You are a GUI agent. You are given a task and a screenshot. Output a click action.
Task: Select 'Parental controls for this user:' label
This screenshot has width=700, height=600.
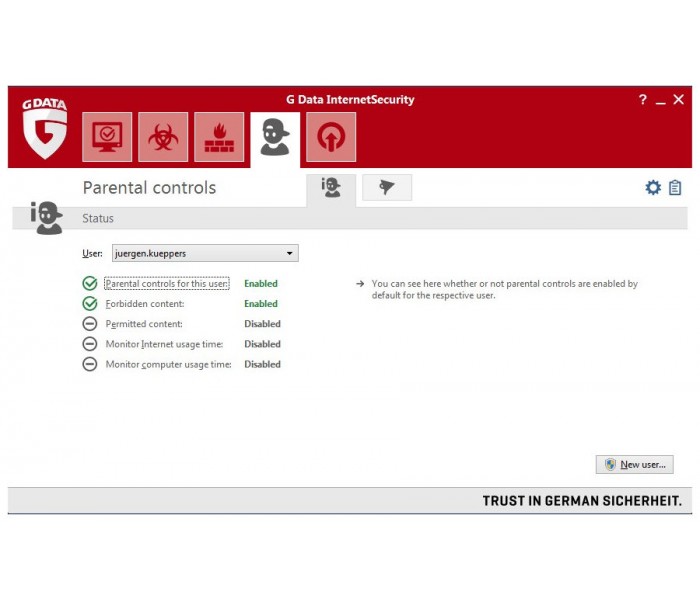(167, 283)
